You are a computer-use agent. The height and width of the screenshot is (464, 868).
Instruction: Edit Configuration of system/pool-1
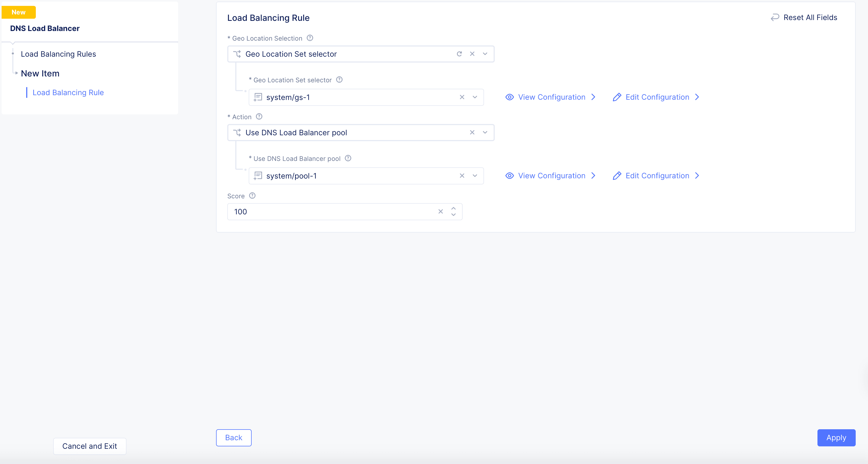(x=657, y=176)
